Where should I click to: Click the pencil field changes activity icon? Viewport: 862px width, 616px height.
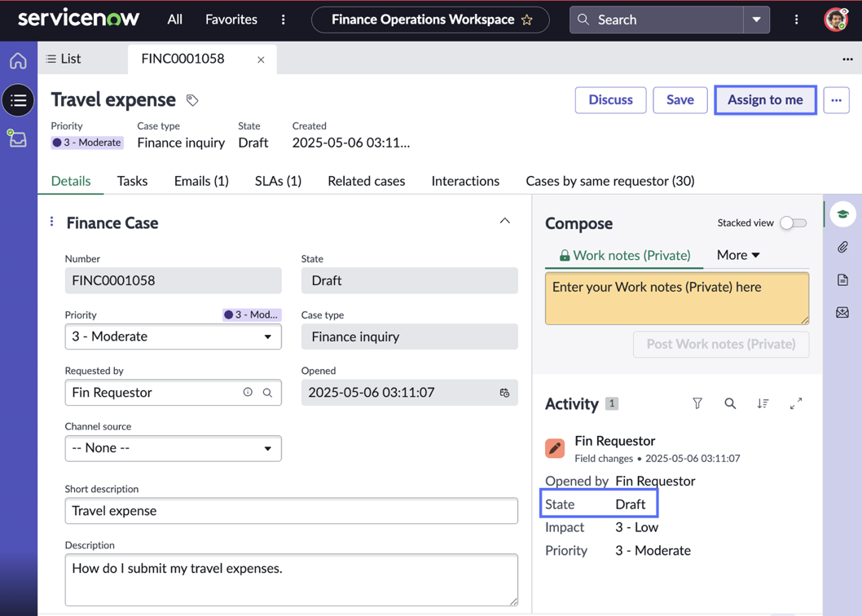coord(555,448)
